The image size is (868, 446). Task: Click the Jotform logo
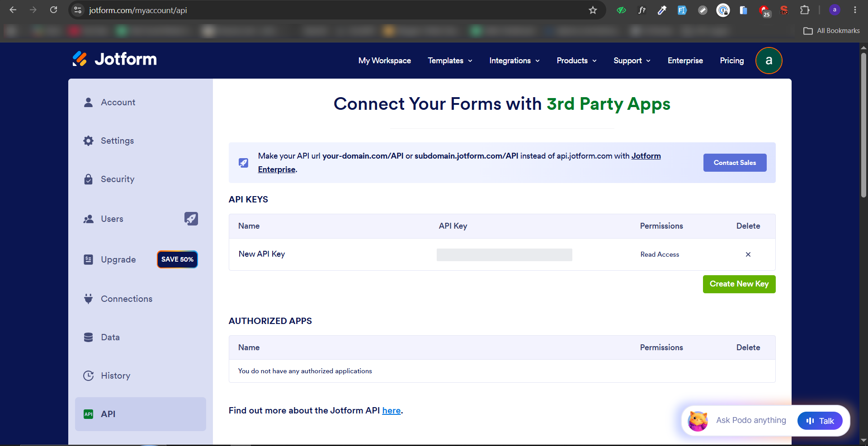114,59
